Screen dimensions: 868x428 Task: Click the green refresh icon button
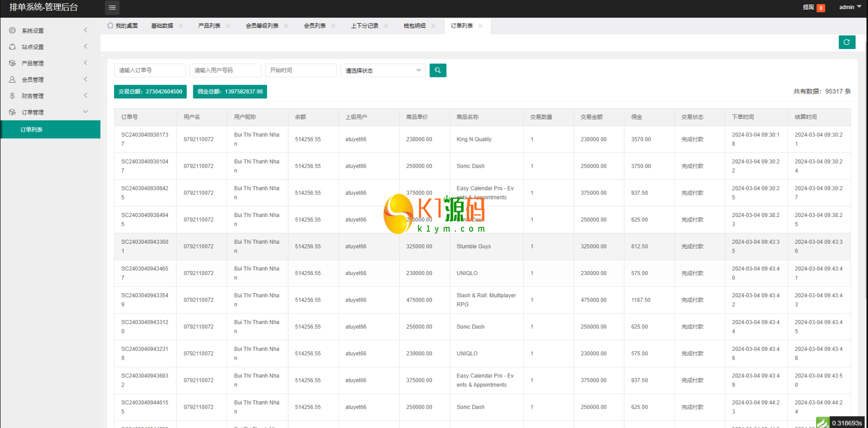pyautogui.click(x=846, y=42)
